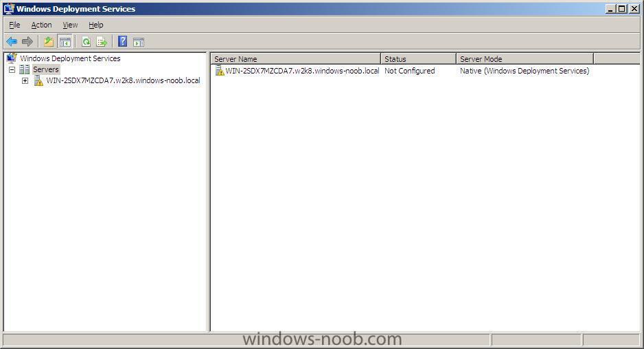The image size is (644, 349).
Task: Click the Refresh toolbar icon
Action: coord(87,41)
